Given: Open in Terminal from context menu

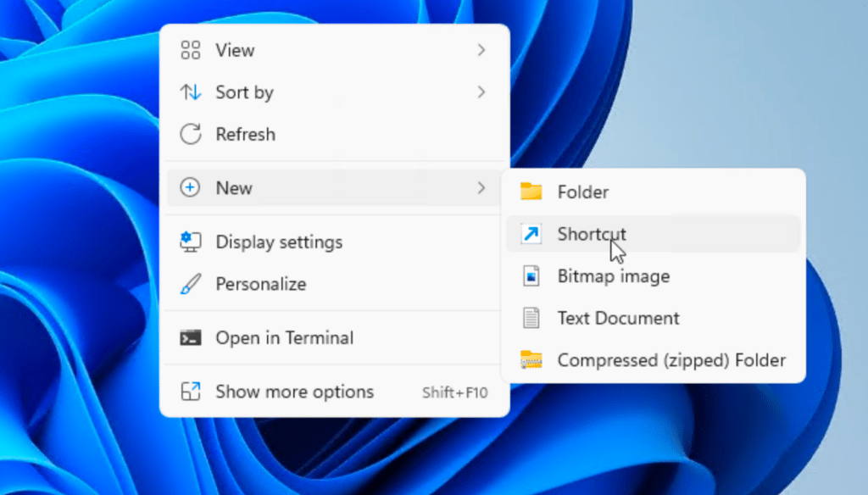Looking at the screenshot, I should point(284,338).
